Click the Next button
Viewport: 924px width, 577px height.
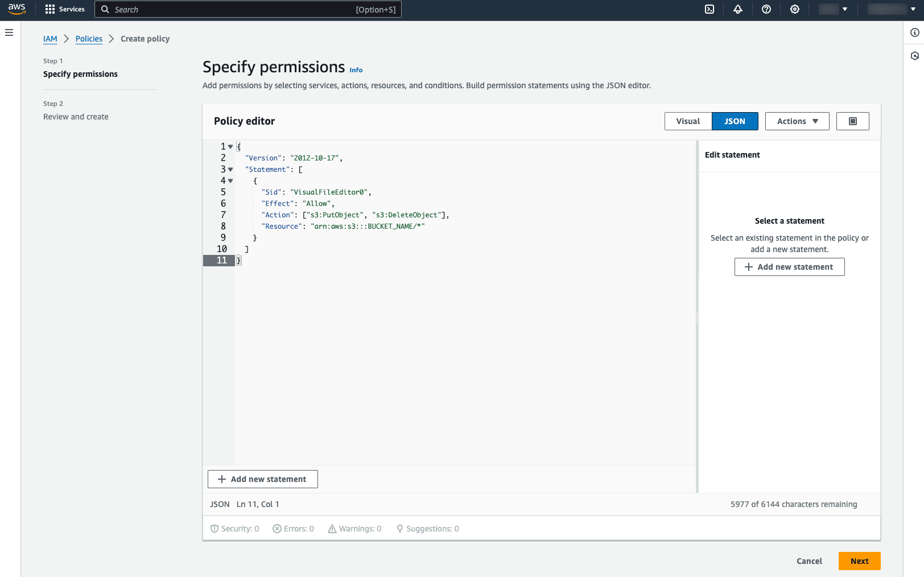point(859,560)
